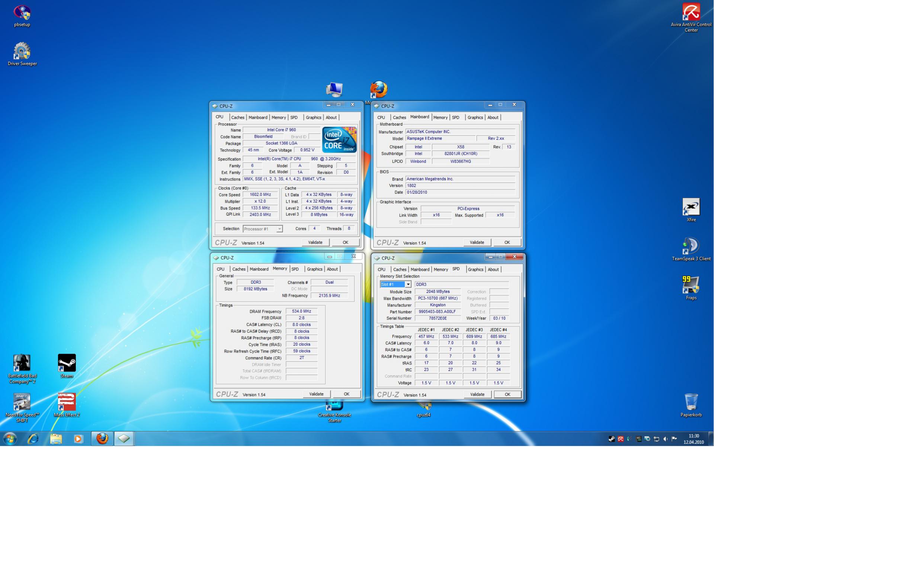Click Validate in the Memory window
Viewport: 907px width, 588px height.
[x=316, y=394]
